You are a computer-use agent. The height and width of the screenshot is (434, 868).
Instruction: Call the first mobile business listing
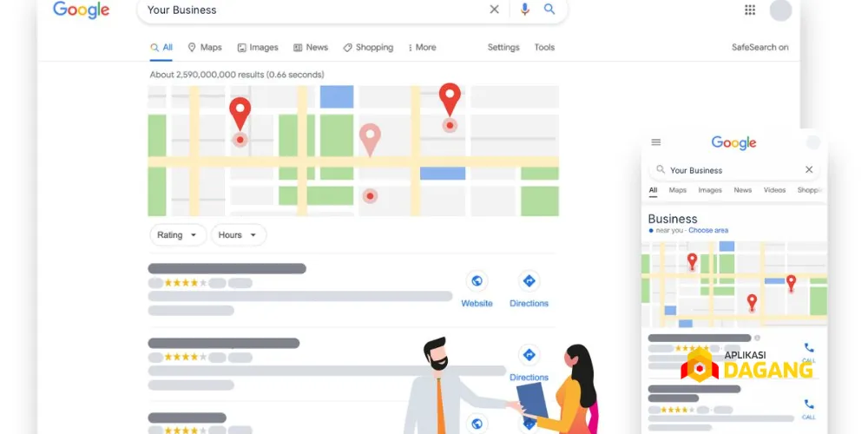[x=809, y=352]
